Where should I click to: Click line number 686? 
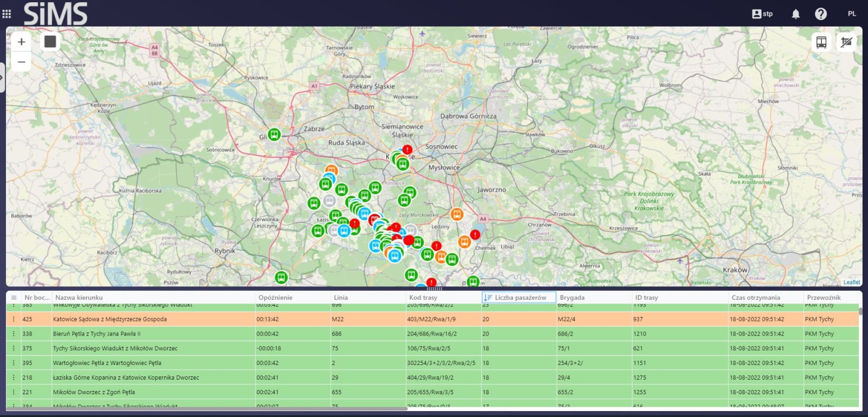tap(336, 333)
